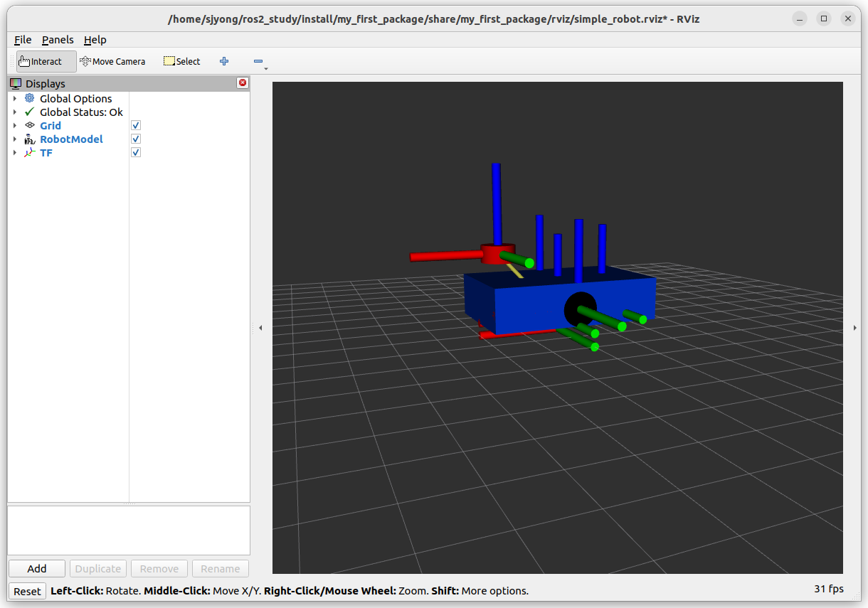Click the Displays panel monitor icon

(x=16, y=84)
